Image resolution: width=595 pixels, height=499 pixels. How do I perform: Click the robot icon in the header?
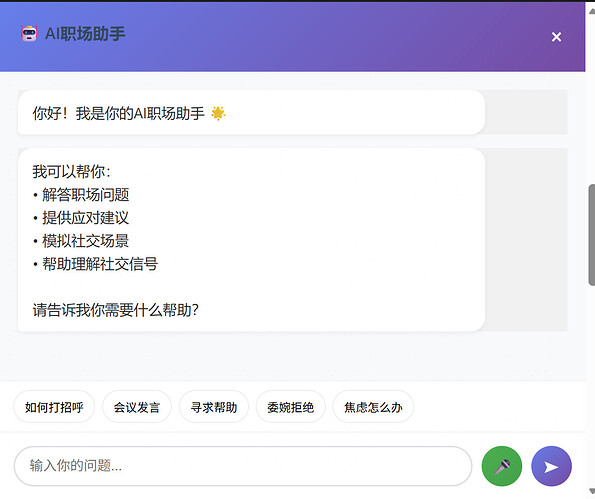point(29,34)
